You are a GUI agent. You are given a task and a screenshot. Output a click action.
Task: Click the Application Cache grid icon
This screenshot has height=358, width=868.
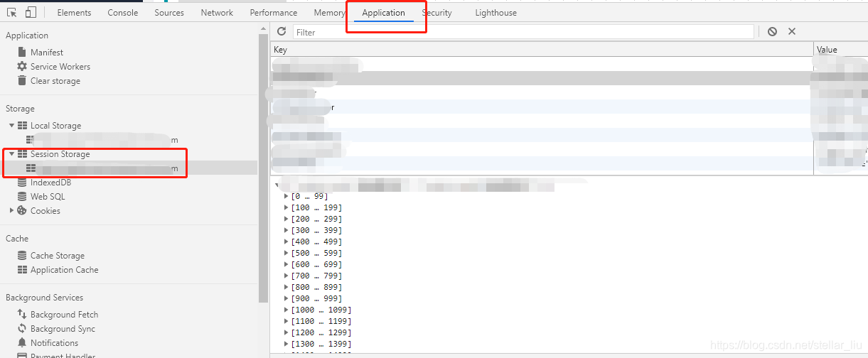[22, 270]
